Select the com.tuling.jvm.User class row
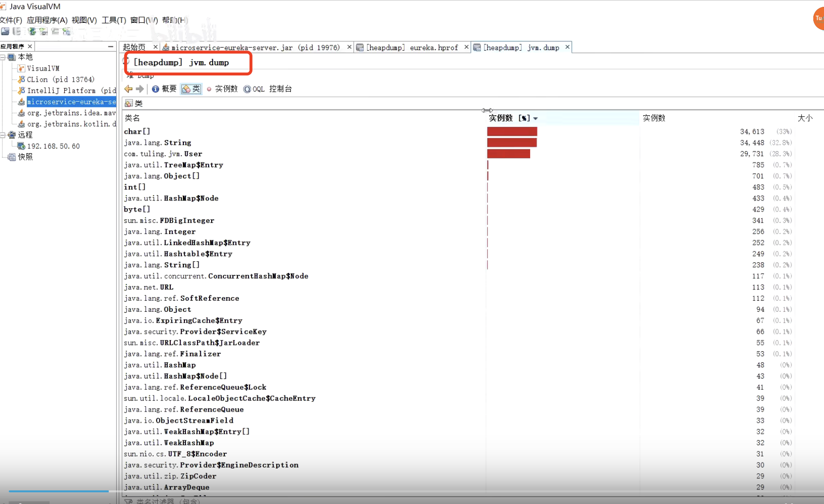 [x=163, y=154]
